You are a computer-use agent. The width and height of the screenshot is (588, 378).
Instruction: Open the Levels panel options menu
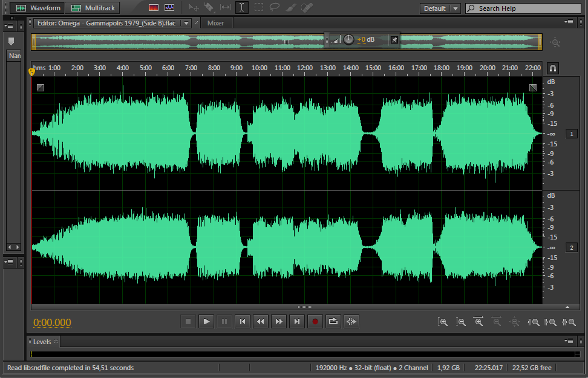(569, 341)
